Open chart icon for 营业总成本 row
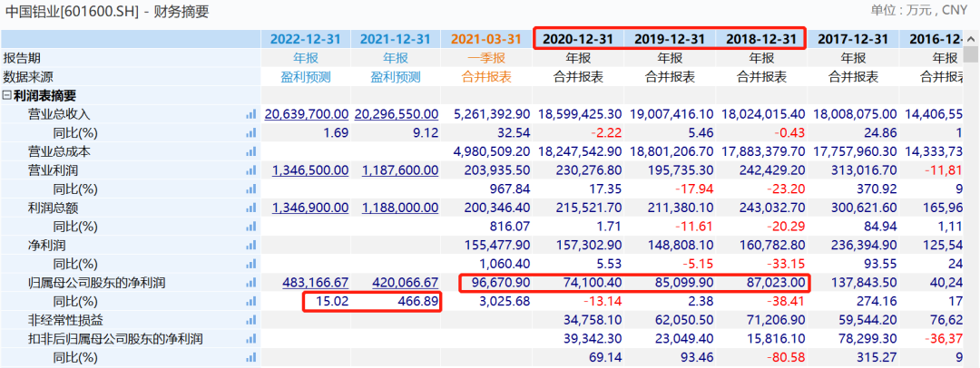The width and height of the screenshot is (980, 368). (x=251, y=152)
